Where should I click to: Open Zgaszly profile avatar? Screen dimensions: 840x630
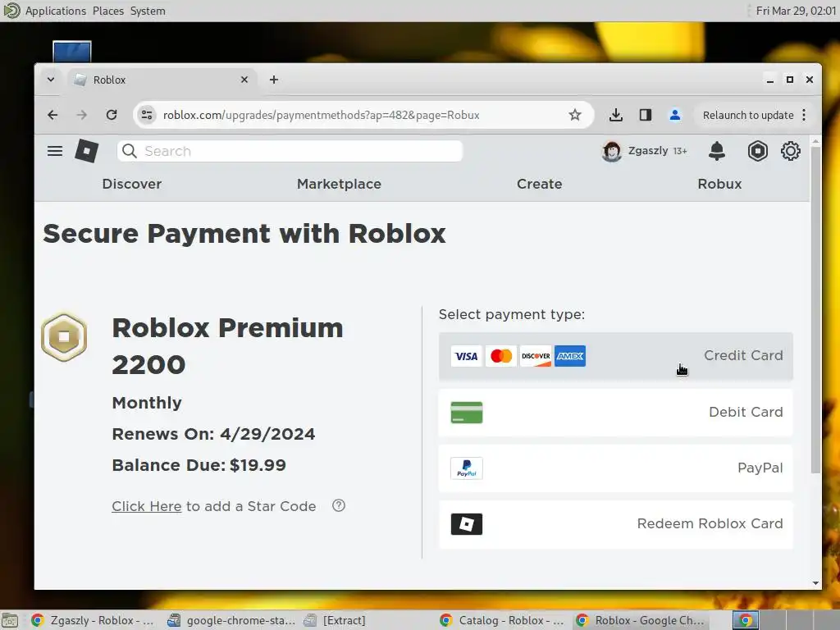611,151
